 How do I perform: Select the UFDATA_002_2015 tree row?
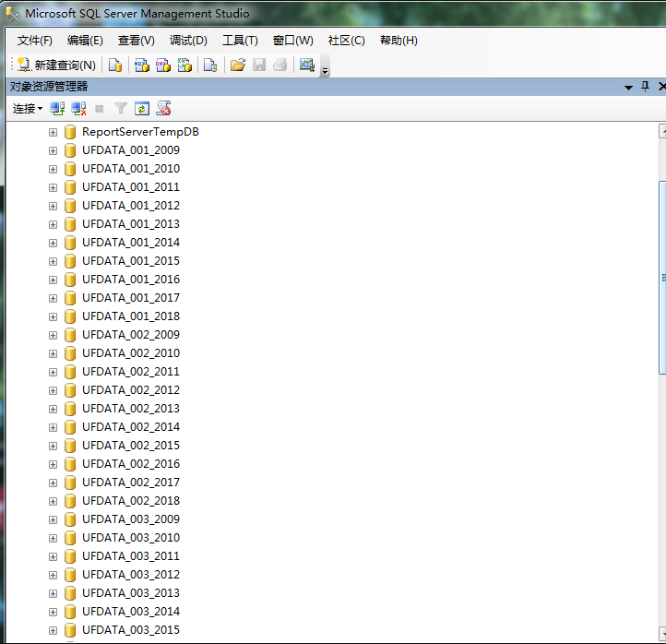click(131, 446)
